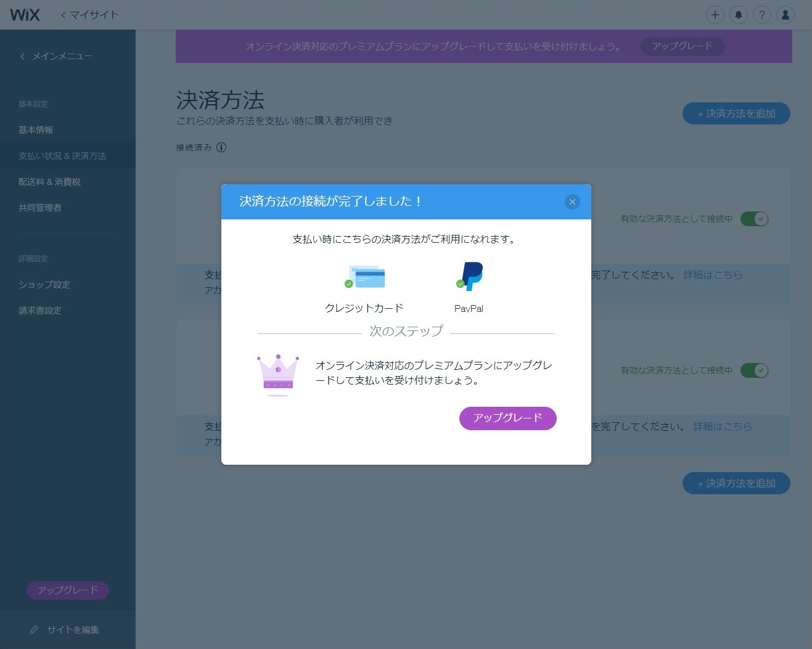Click the dialog title 決済方法の接続が完了しました！
The image size is (812, 649).
click(x=330, y=202)
